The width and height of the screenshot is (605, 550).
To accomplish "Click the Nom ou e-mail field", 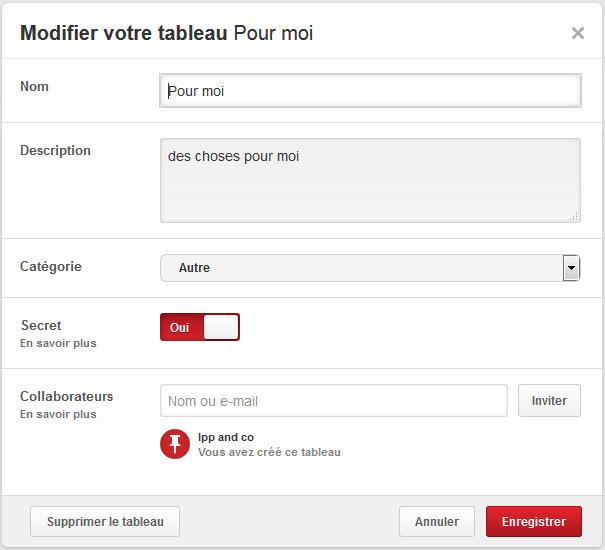I will tap(334, 401).
